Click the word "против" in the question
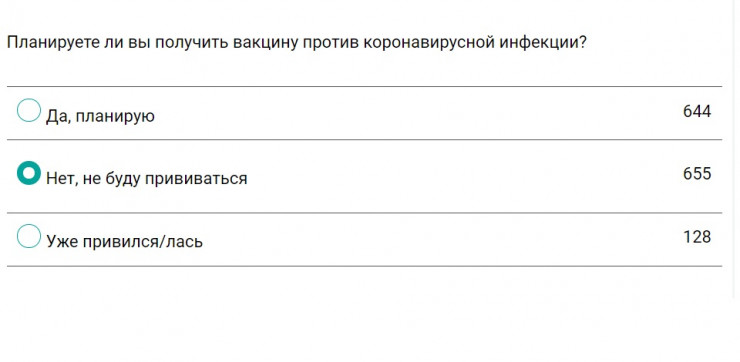Viewport: 740px width, 362px height. pyautogui.click(x=330, y=43)
